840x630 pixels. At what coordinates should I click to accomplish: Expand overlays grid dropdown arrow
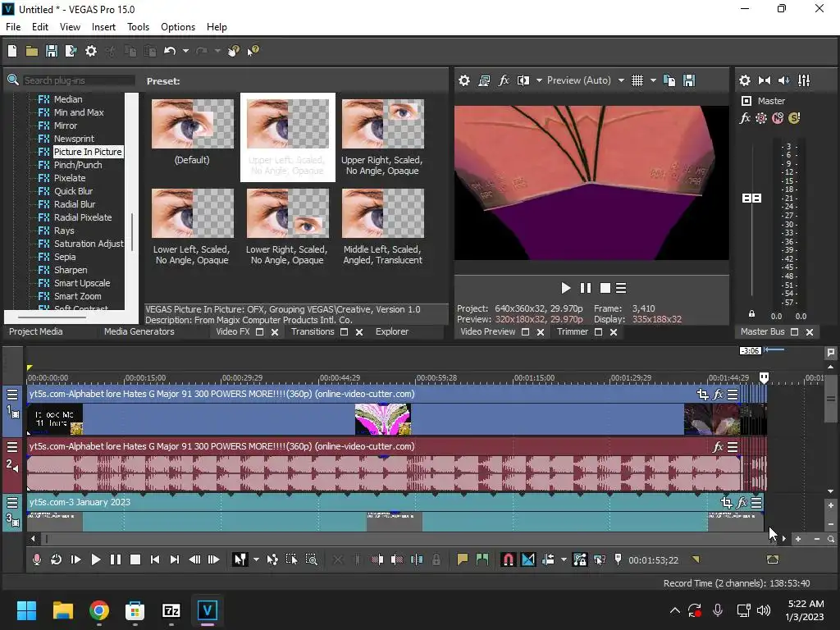pos(653,80)
